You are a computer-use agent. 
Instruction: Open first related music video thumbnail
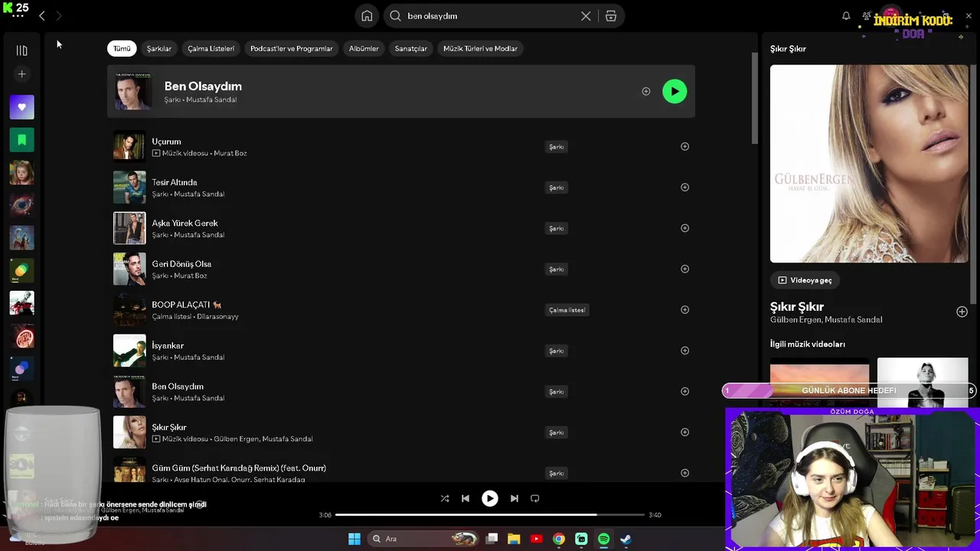(x=819, y=381)
